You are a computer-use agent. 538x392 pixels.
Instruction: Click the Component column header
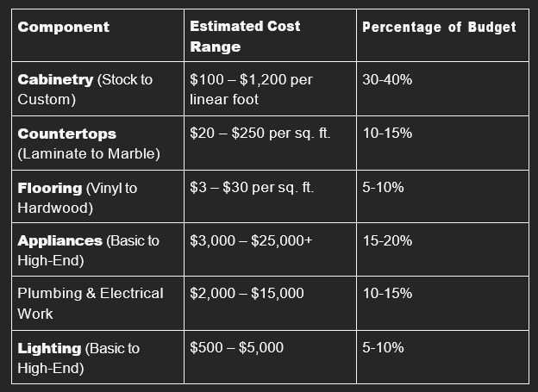pyautogui.click(x=64, y=27)
